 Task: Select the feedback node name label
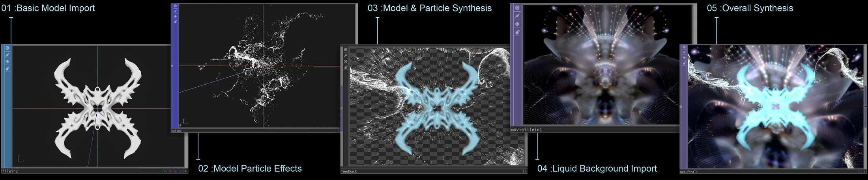pyautogui.click(x=349, y=171)
